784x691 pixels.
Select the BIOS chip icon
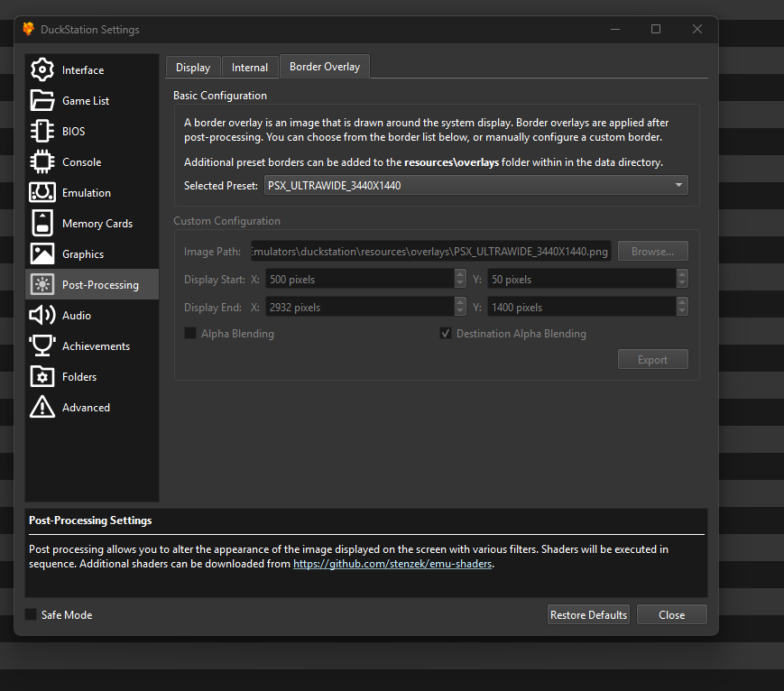pyautogui.click(x=42, y=132)
